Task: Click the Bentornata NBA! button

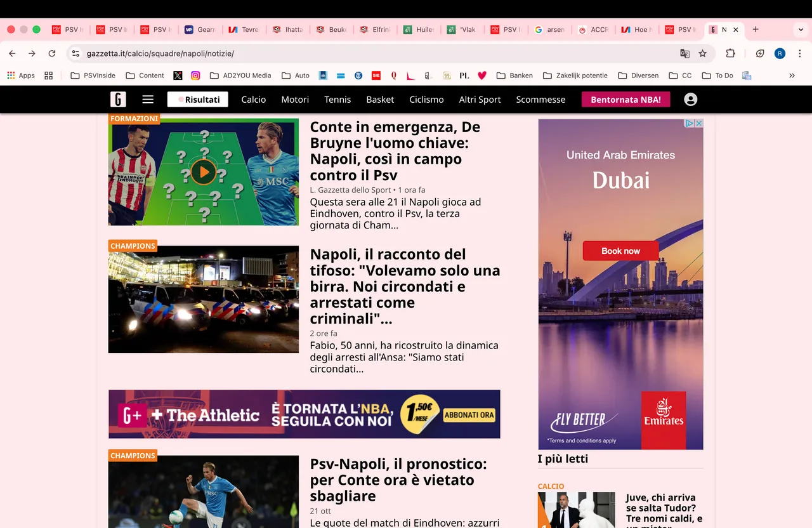Action: pos(625,100)
